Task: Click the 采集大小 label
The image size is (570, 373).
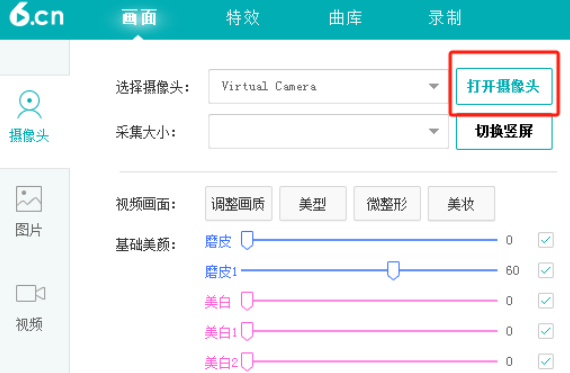Action: pos(146,132)
